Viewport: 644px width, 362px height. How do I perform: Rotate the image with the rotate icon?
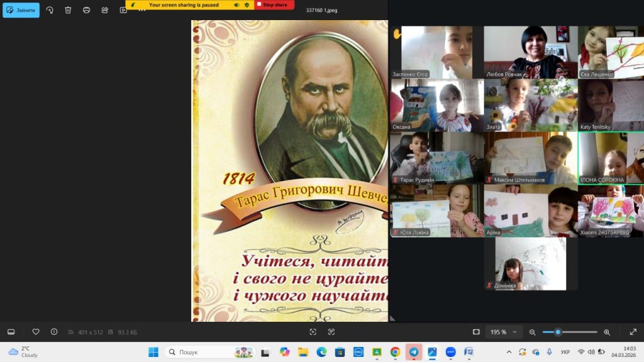coord(50,10)
